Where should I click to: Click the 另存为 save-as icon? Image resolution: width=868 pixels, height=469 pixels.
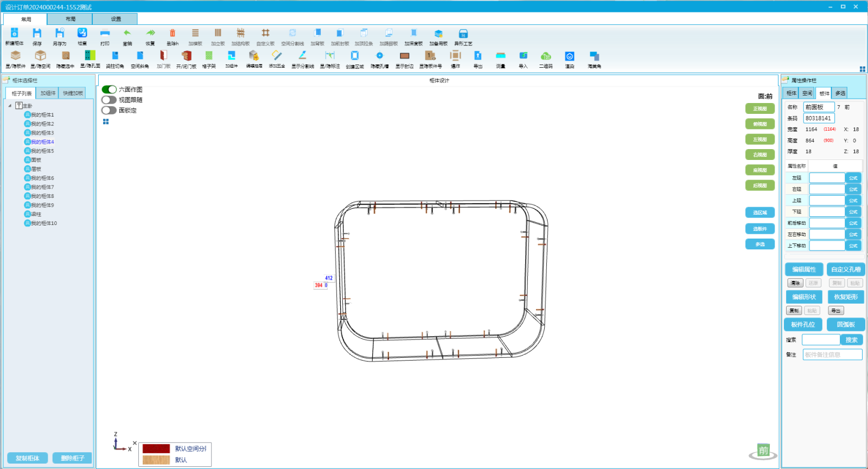[x=60, y=33]
